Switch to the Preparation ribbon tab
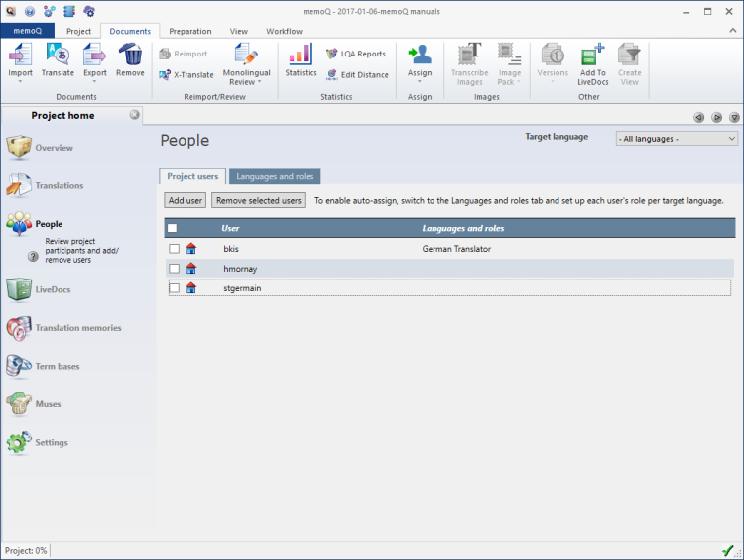744x560 pixels. (189, 31)
